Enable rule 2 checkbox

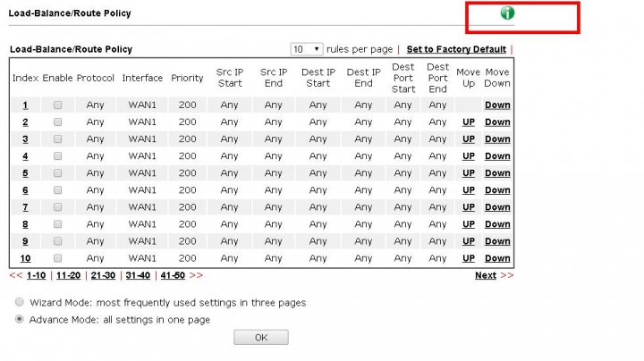coord(57,122)
